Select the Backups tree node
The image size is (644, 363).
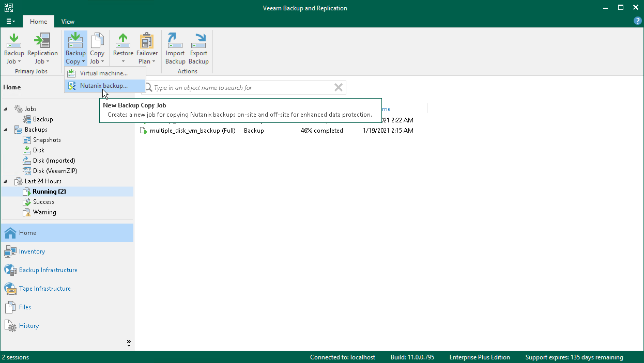pyautogui.click(x=36, y=130)
